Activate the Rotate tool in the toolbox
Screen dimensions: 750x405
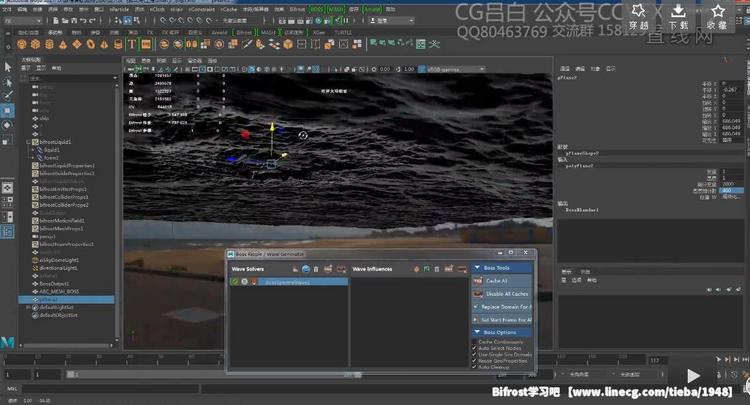pos(8,125)
